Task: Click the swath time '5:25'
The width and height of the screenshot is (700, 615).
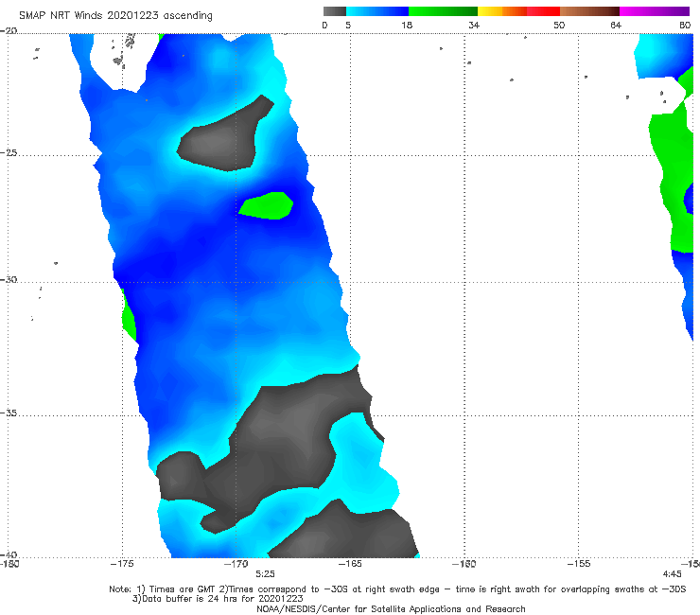Action: (265, 574)
